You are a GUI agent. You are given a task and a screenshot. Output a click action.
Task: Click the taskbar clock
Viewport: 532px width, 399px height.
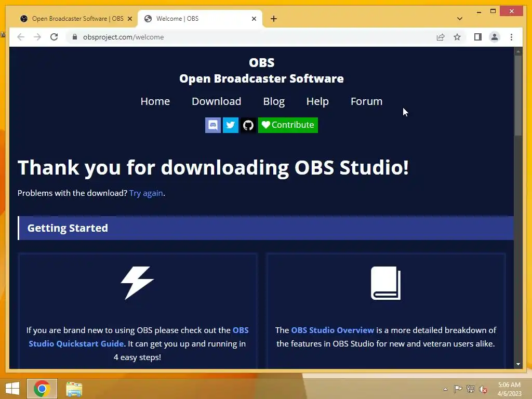[509, 389]
